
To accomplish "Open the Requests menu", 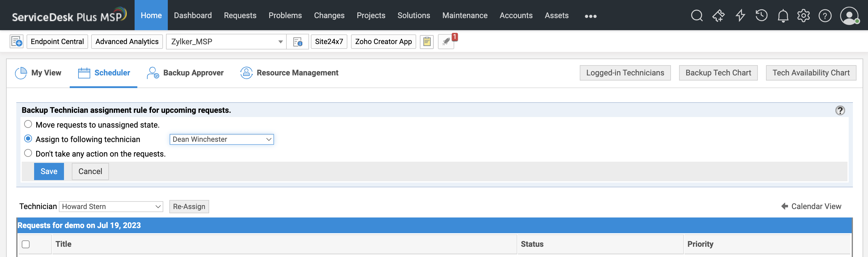I will pyautogui.click(x=240, y=15).
